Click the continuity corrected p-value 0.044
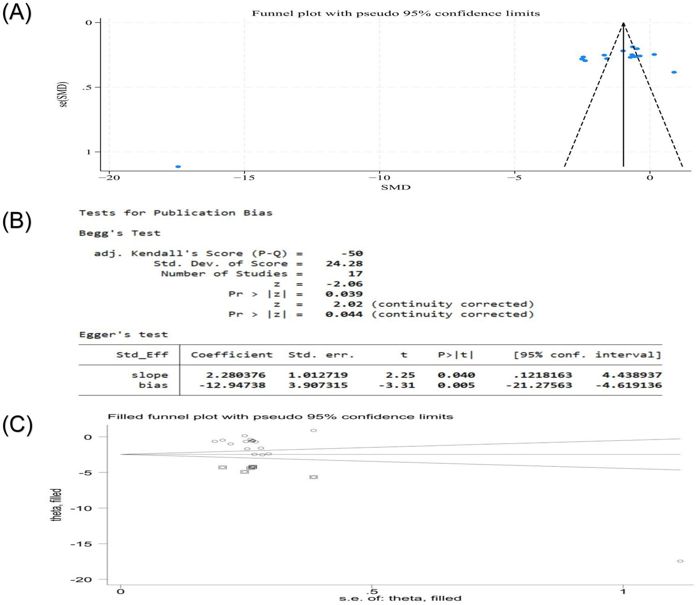This screenshot has height=605, width=700. coord(344,314)
